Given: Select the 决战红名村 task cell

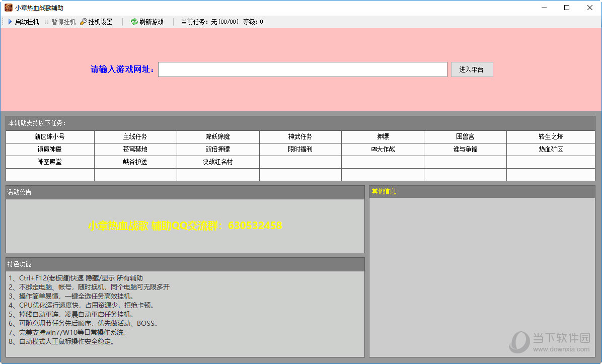Looking at the screenshot, I should (218, 162).
